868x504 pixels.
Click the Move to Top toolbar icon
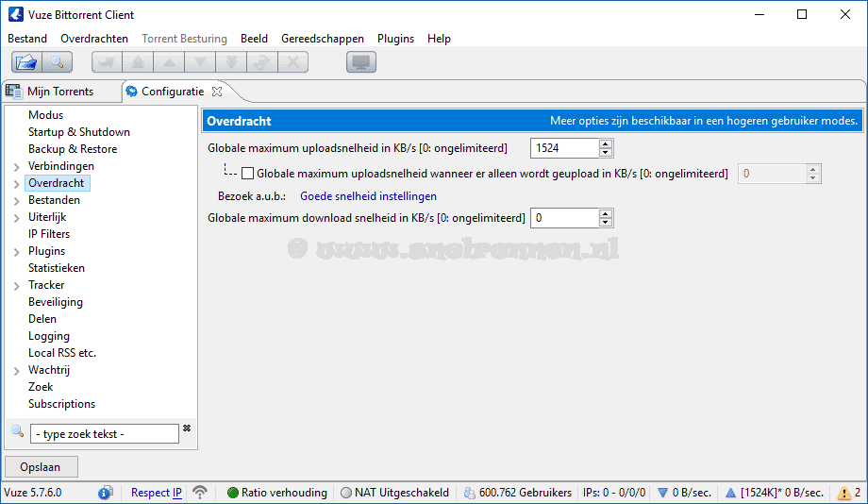tap(138, 62)
